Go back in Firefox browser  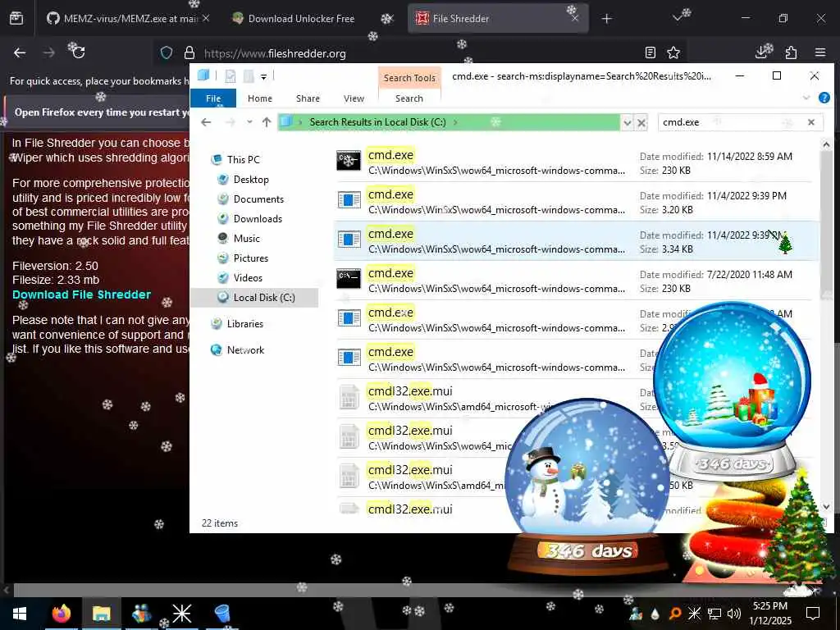point(20,52)
